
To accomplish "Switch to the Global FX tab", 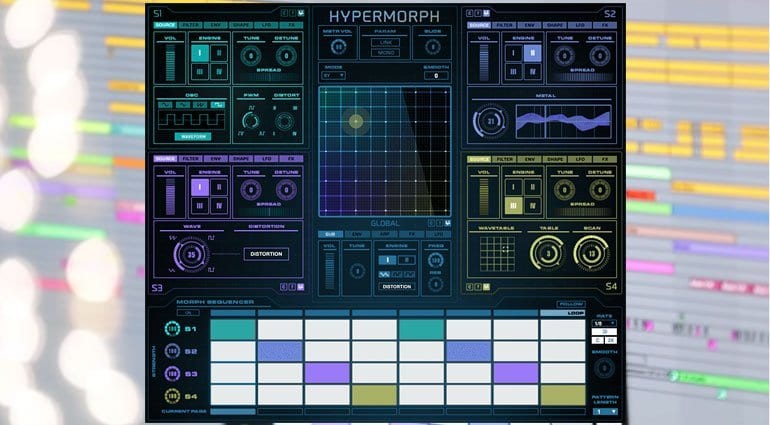I will (412, 234).
